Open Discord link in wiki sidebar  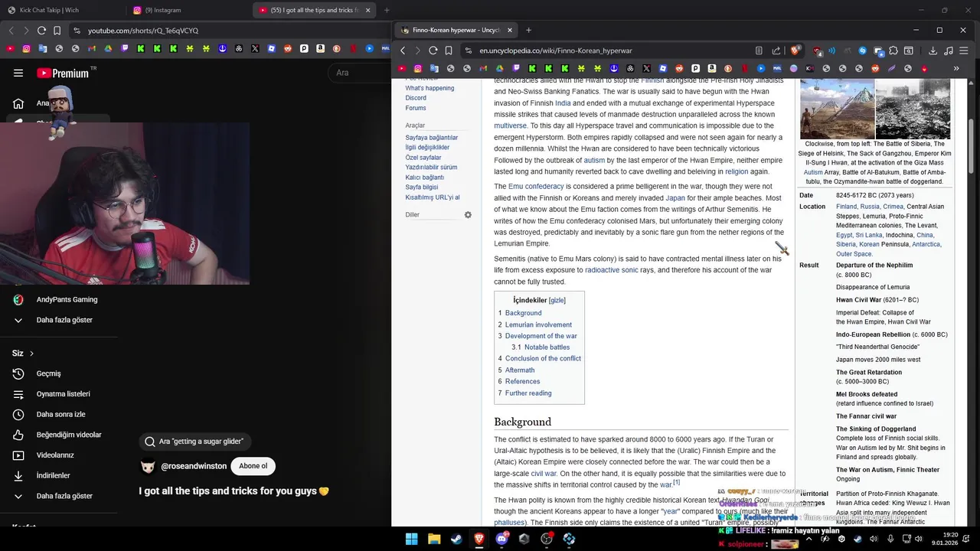click(416, 98)
